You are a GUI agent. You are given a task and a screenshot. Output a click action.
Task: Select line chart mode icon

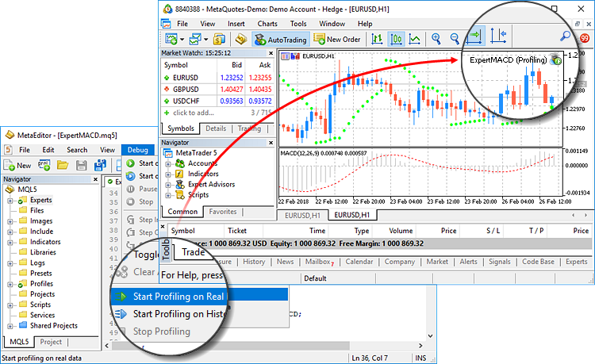point(414,39)
